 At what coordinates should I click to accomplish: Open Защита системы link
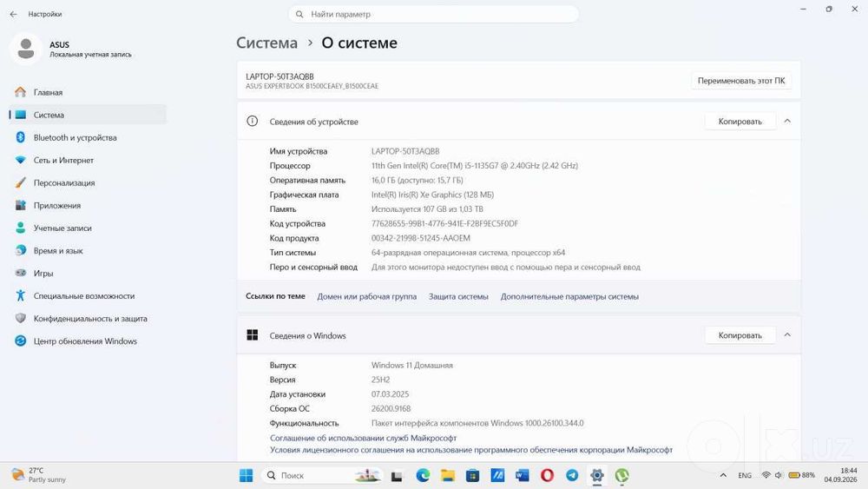click(x=458, y=297)
